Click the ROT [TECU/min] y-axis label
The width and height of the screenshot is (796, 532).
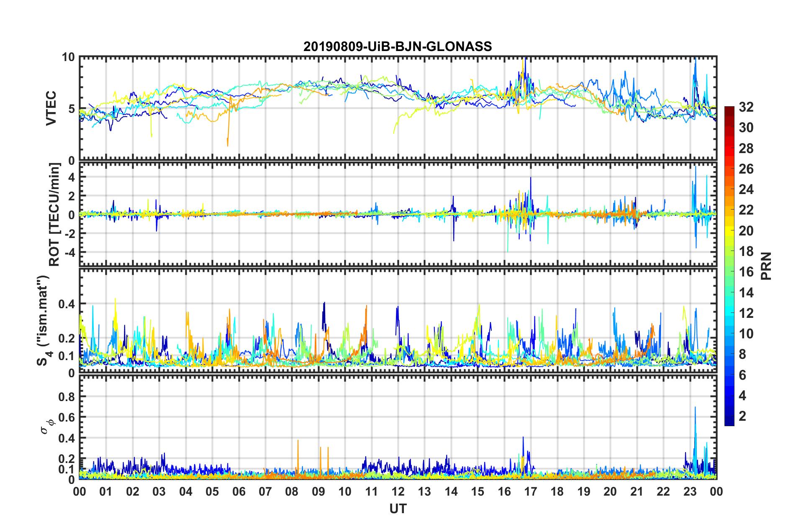click(x=54, y=215)
